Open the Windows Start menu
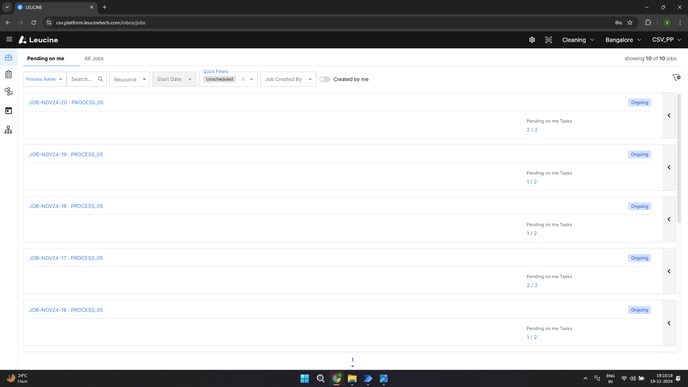688x387 pixels. tap(305, 378)
